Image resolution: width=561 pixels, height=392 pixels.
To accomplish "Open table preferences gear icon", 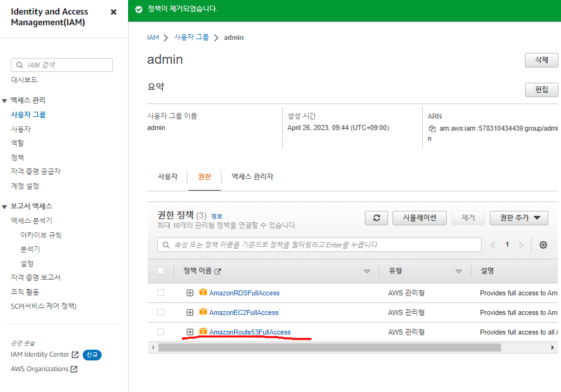I will click(543, 245).
